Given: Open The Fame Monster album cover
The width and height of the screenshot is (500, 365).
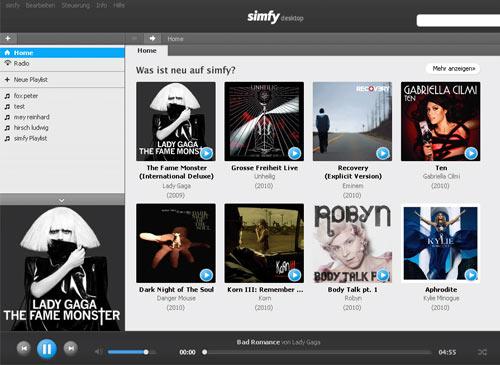Looking at the screenshot, I should click(176, 121).
